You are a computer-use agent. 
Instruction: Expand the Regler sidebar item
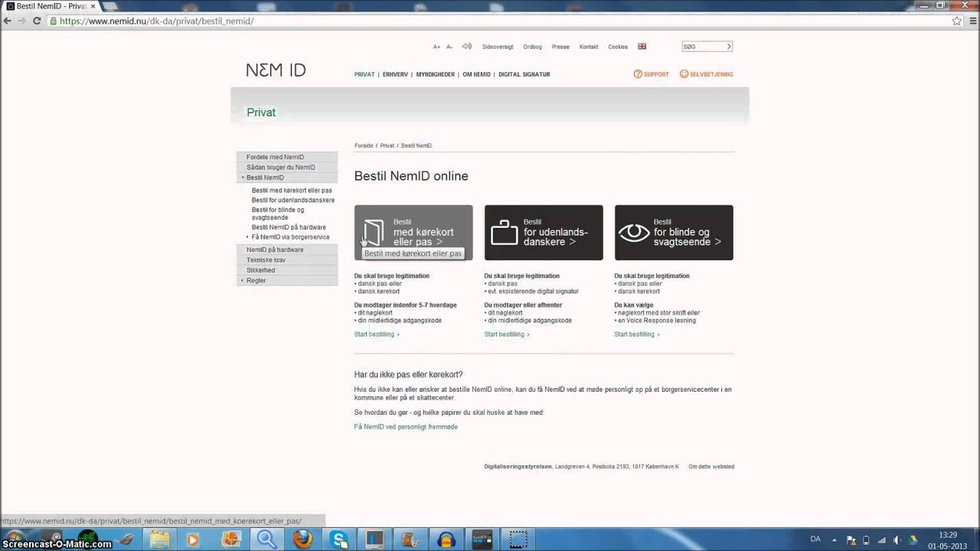pos(243,281)
